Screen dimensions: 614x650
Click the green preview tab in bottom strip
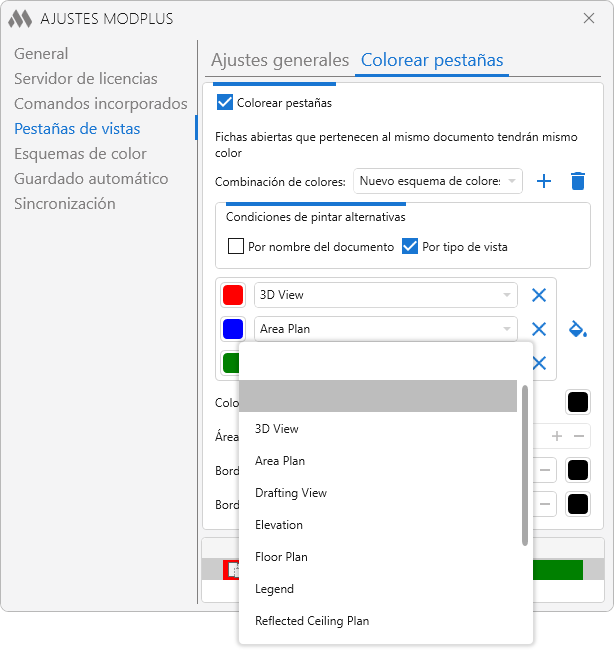558,570
